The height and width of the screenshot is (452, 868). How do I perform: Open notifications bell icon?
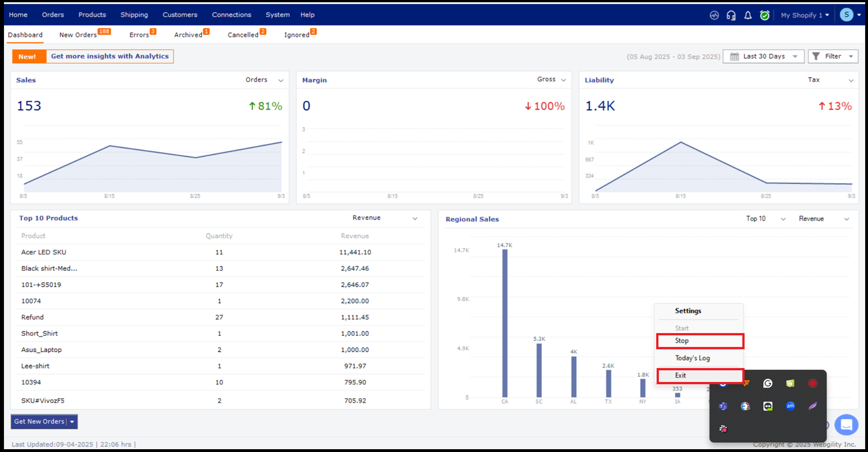(747, 15)
